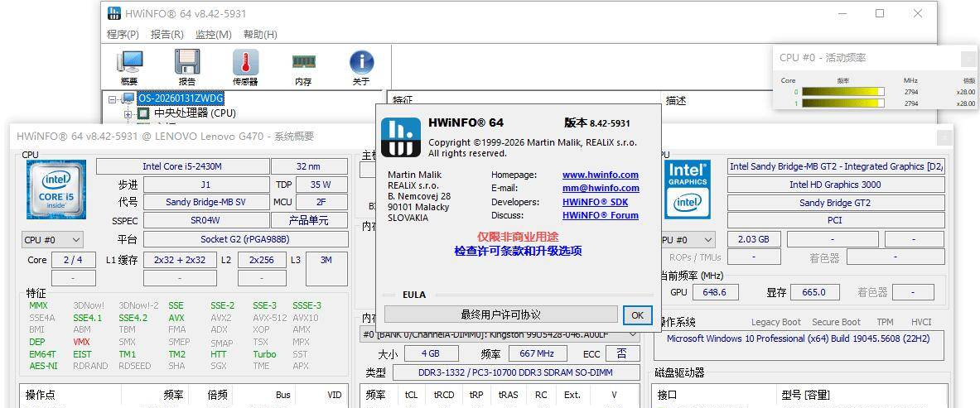Collapse the OS-20260131ZWDG root node
The height and width of the screenshot is (408, 980).
(113, 98)
